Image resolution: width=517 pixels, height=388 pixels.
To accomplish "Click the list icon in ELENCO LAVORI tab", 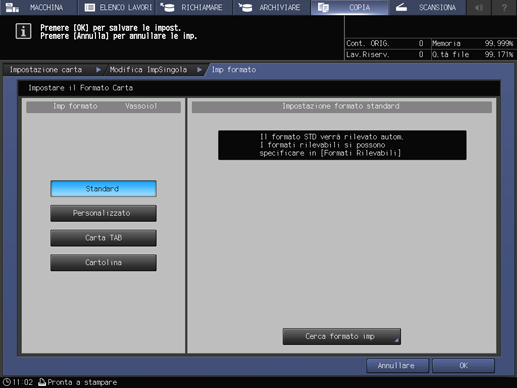I will coord(90,7).
